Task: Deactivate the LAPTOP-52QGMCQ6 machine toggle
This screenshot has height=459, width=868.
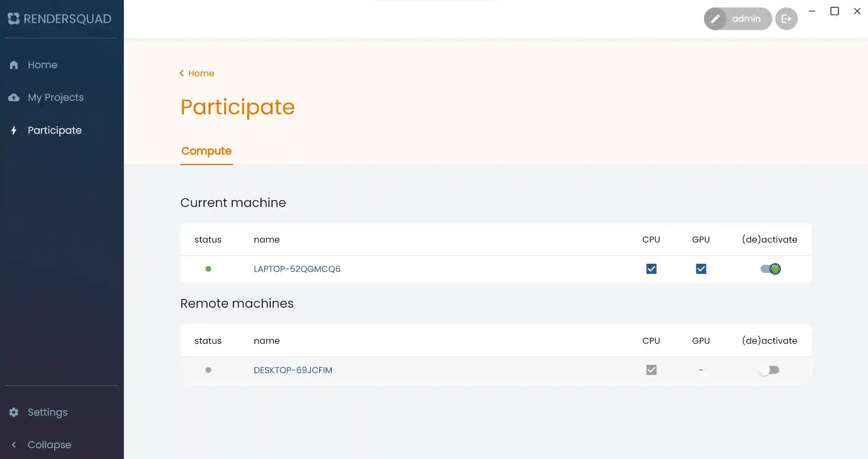Action: click(770, 269)
